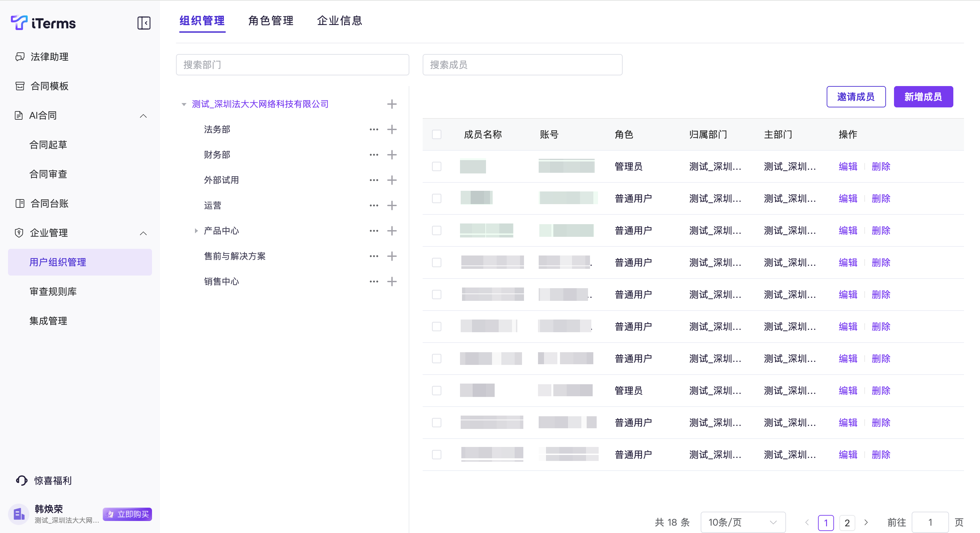Image resolution: width=980 pixels, height=533 pixels.
Task: Check the first 管理员 row checkbox
Action: 436,166
